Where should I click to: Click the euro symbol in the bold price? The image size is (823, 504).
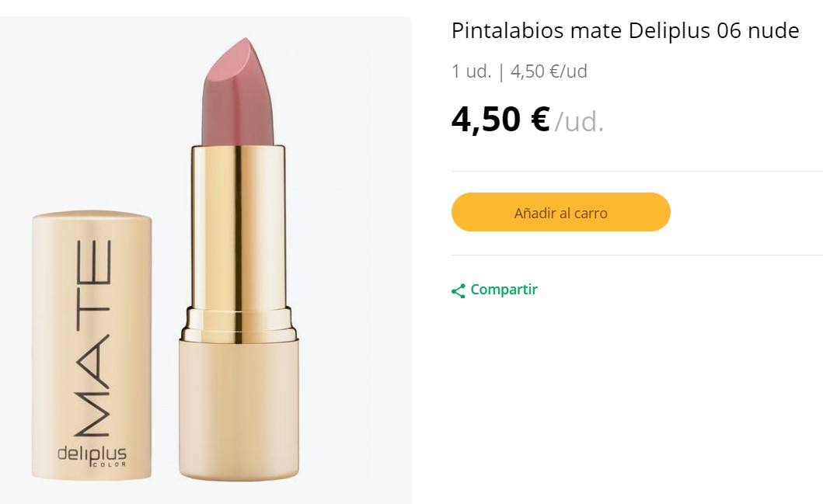pyautogui.click(x=539, y=120)
